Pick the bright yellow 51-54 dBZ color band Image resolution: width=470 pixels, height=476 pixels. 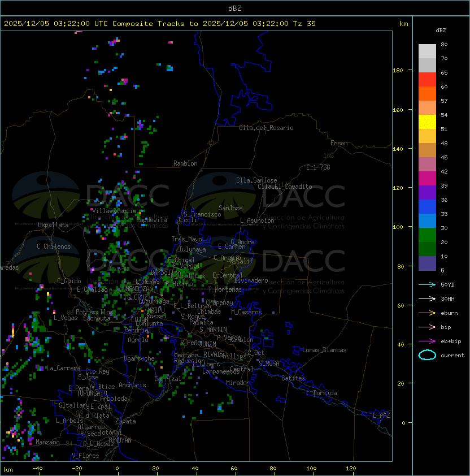pyautogui.click(x=427, y=122)
